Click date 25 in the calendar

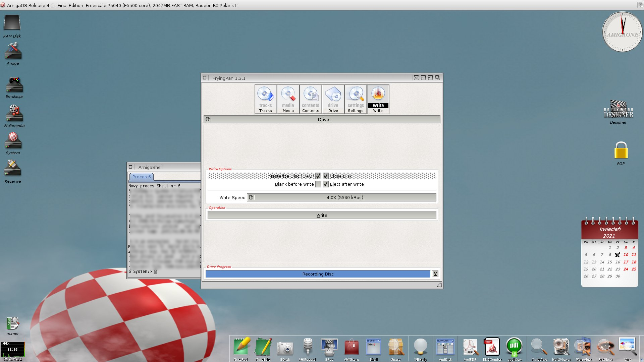point(634,269)
